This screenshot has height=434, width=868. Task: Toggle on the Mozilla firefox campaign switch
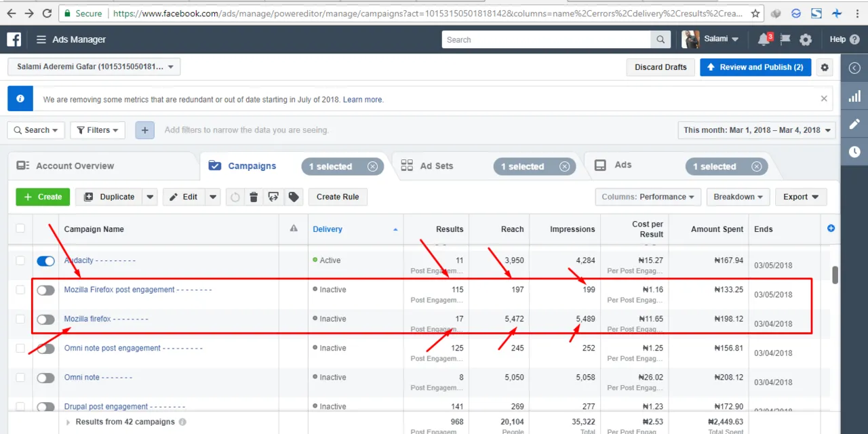(45, 319)
